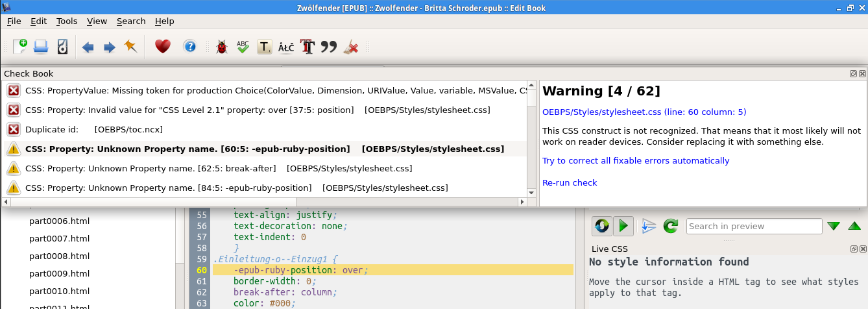Screen dimensions: 868x309
Task: Click the orange pin checkpoint icon
Action: point(131,47)
